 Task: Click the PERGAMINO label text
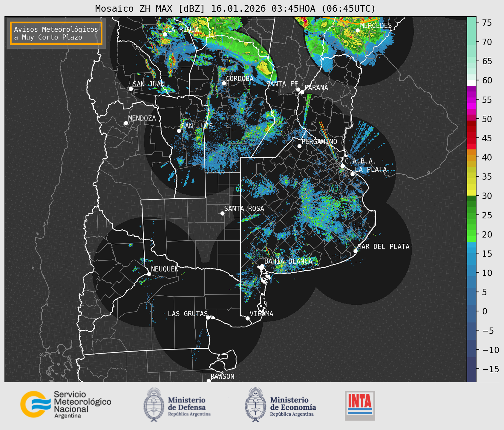(x=319, y=141)
